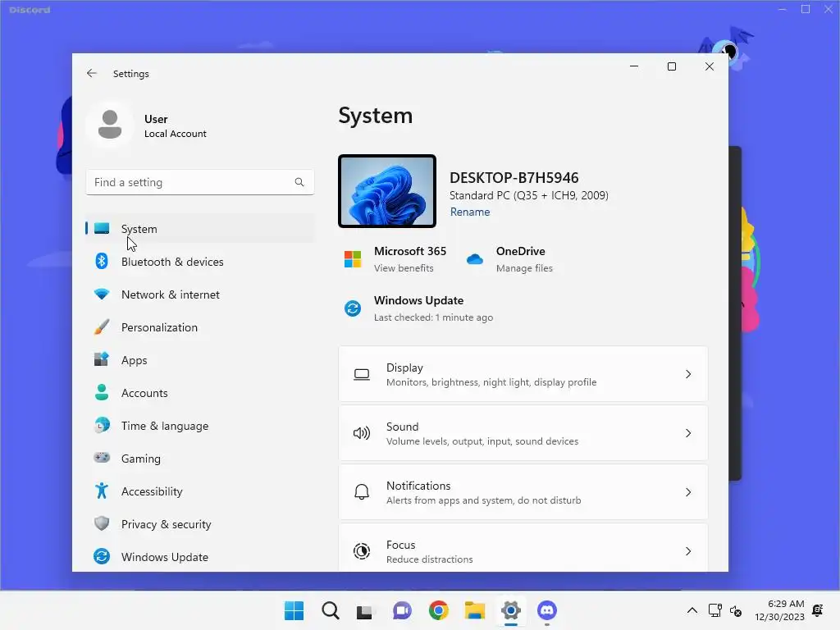The image size is (840, 630).
Task: Select Accounts category
Action: [200, 393]
